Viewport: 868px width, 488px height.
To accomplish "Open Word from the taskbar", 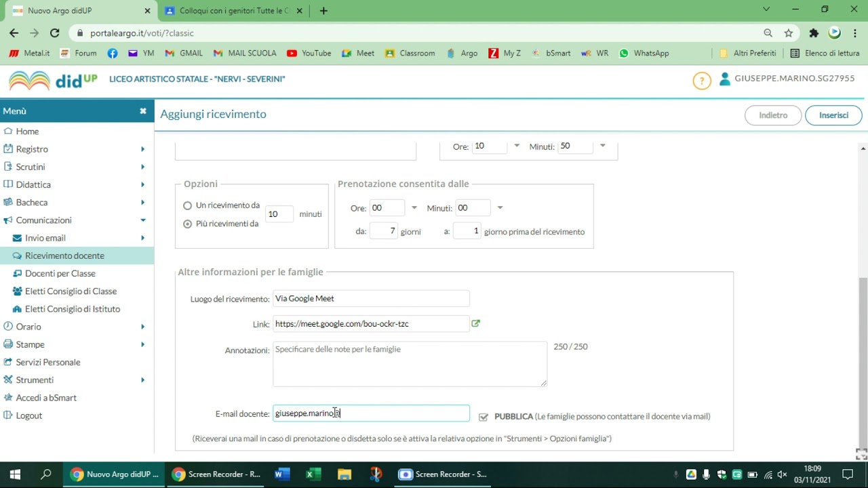I will 282,474.
